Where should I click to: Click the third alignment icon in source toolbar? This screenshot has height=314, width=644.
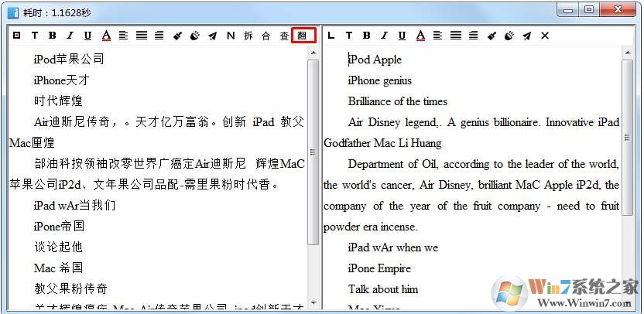coord(159,36)
